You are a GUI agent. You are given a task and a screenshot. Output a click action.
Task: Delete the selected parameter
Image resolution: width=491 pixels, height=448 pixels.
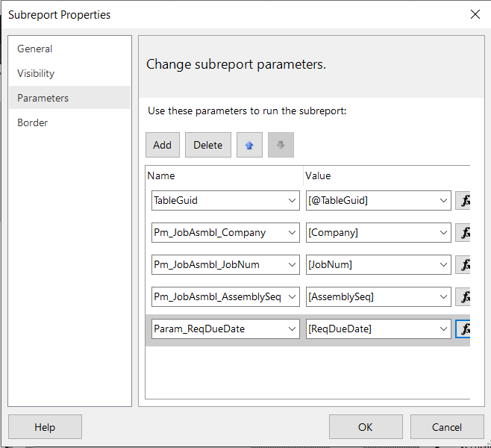[x=208, y=145]
